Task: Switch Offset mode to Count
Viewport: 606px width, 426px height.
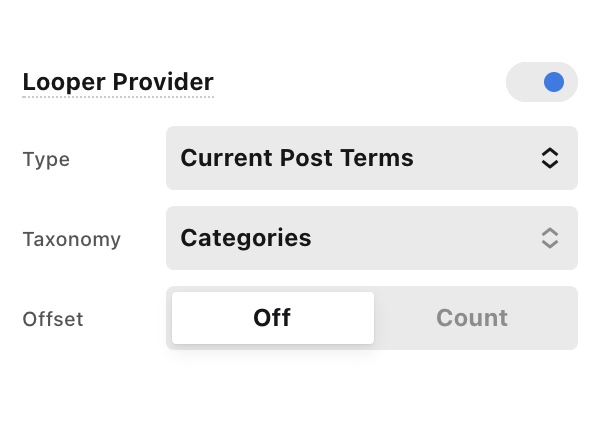Action: tap(472, 318)
